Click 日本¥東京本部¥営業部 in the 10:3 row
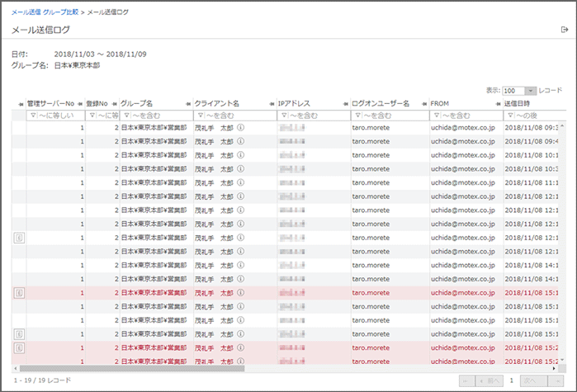 click(x=154, y=169)
